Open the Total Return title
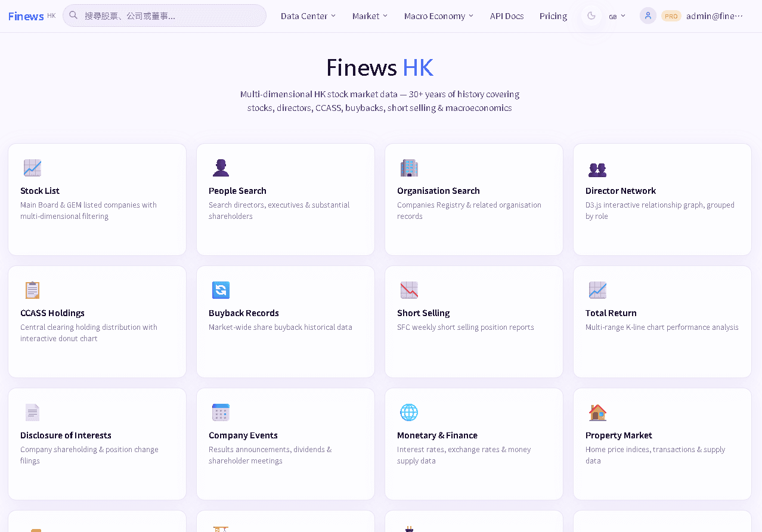The height and width of the screenshot is (532, 762). (611, 313)
